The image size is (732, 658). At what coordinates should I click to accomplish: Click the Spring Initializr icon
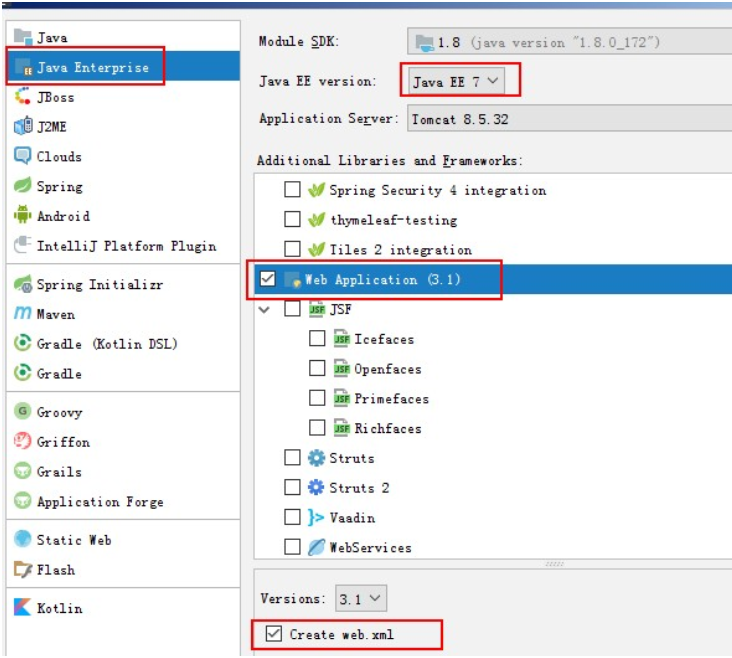(23, 284)
